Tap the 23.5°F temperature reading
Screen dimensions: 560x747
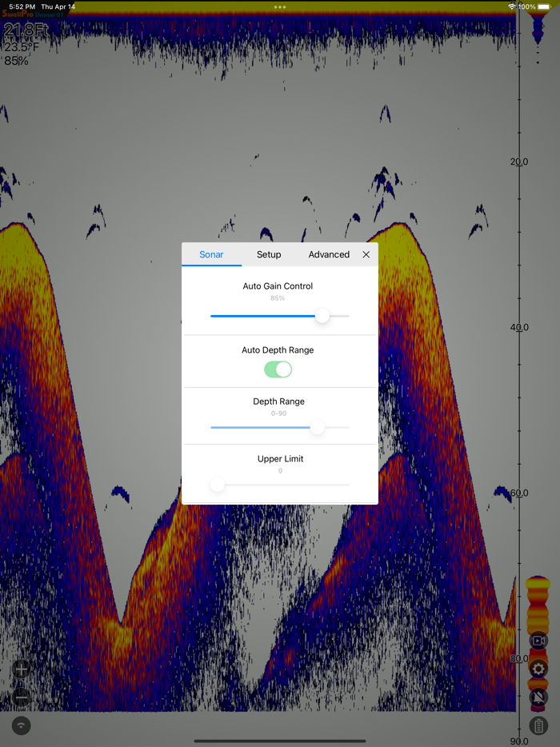click(x=22, y=47)
